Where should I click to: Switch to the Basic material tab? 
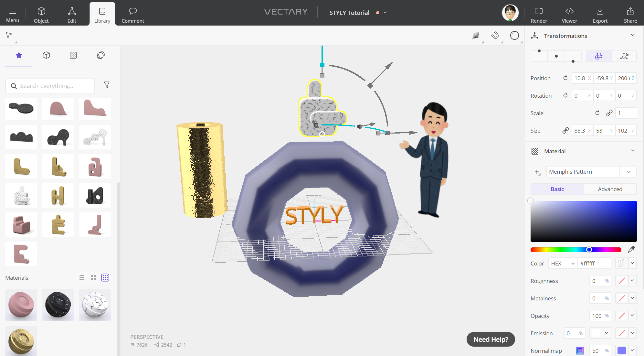coord(557,189)
